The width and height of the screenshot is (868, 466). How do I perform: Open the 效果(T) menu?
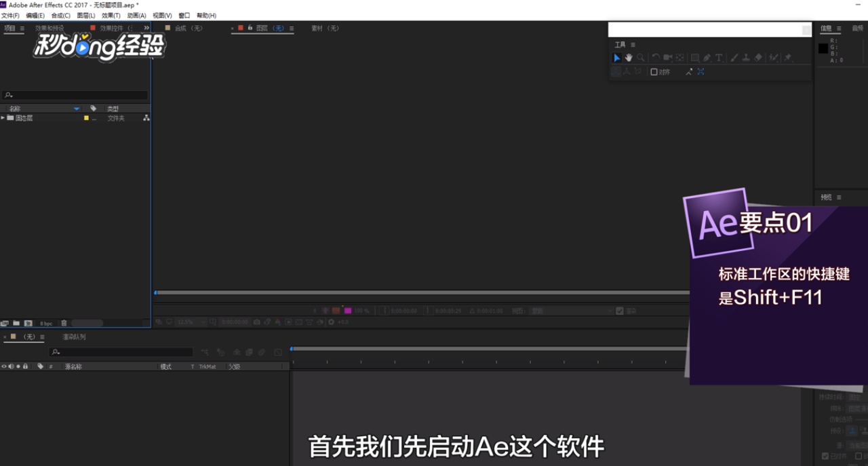click(x=111, y=16)
